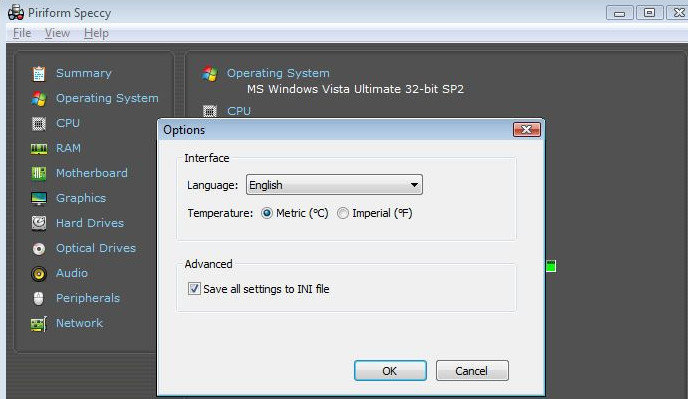The image size is (688, 399).
Task: Click the CPU heading in main panel
Action: [x=239, y=111]
